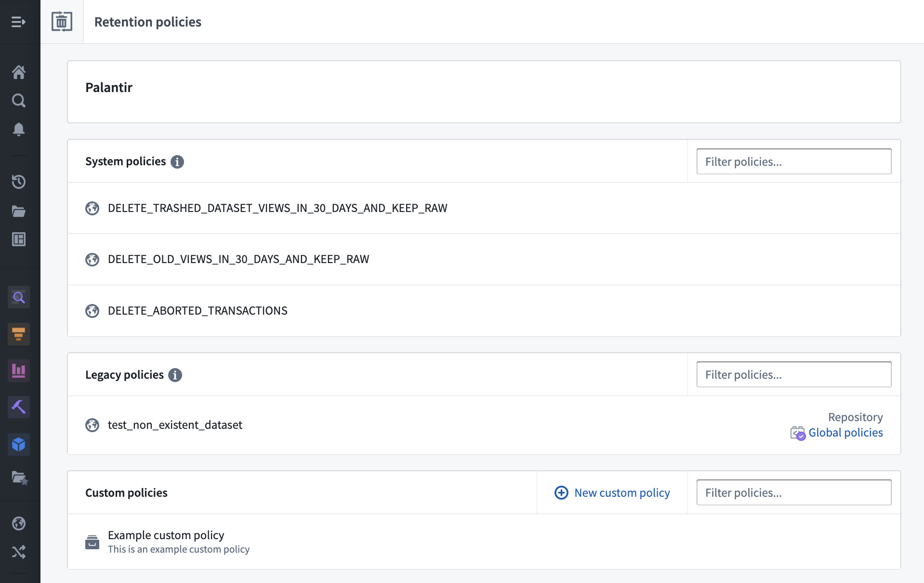
Task: Click the System policies section heading
Action: pyautogui.click(x=126, y=161)
